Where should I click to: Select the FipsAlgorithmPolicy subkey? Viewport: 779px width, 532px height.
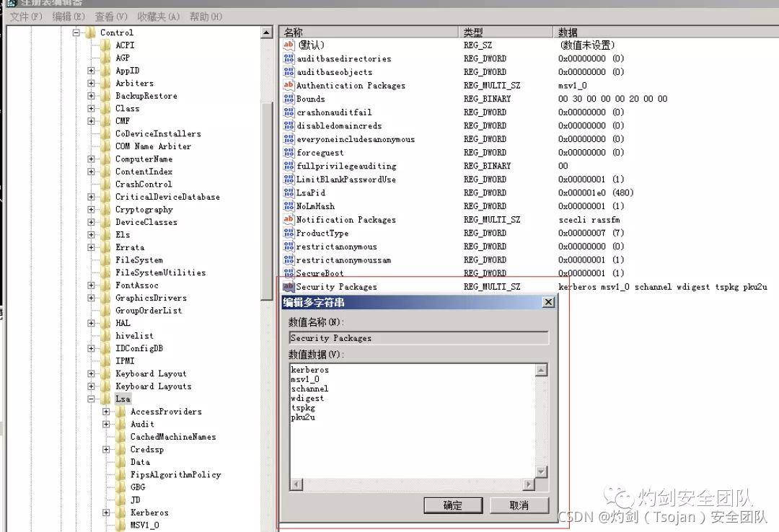[175, 474]
